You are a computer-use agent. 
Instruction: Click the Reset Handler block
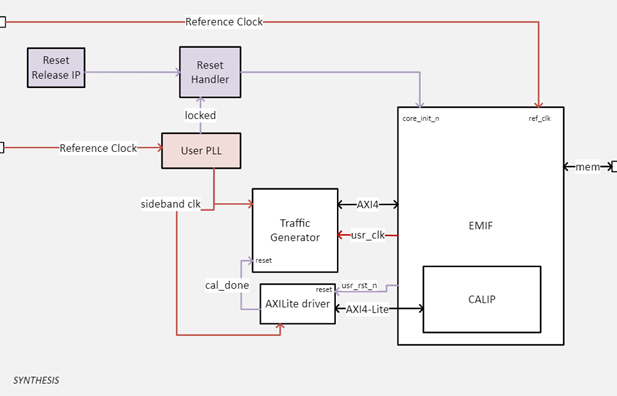pos(210,72)
